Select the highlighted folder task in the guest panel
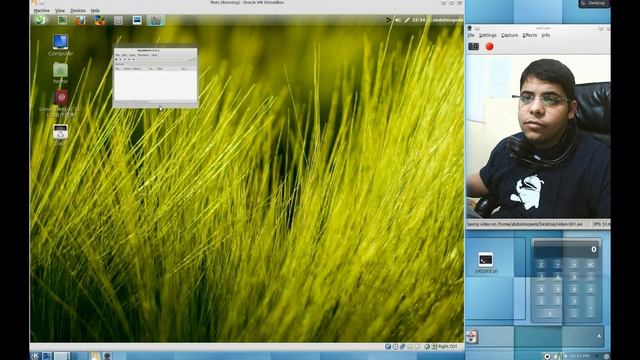Image resolution: width=640 pixels, height=360 pixels. [x=156, y=20]
